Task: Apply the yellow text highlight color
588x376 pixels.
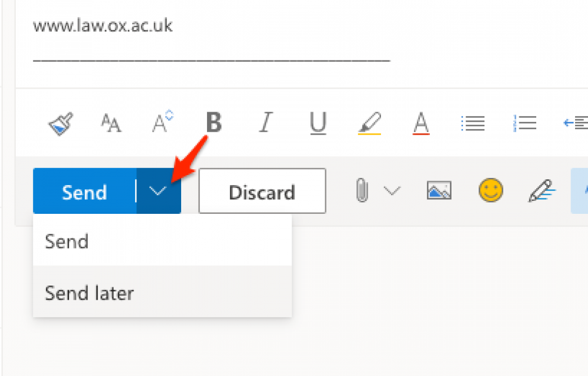Action: 370,123
